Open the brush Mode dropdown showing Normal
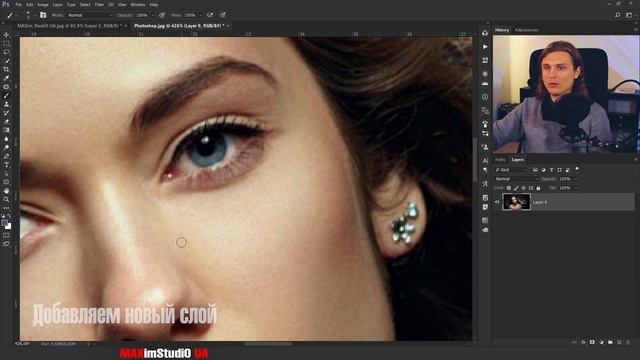 pos(89,15)
